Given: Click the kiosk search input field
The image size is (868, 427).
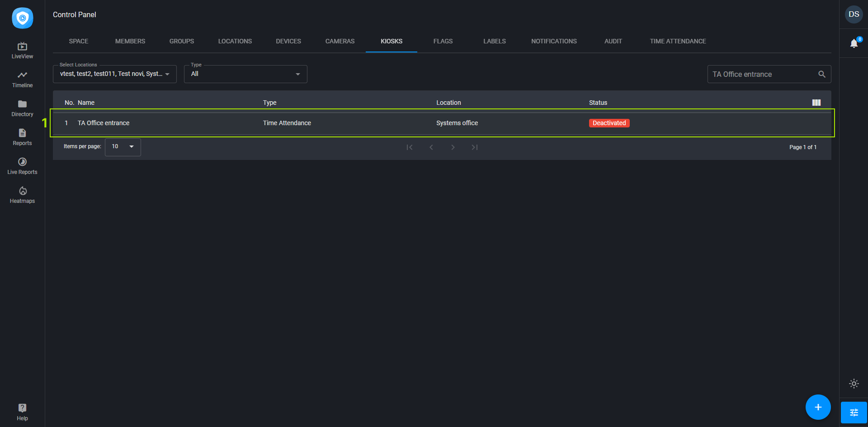Looking at the screenshot, I should pos(762,74).
